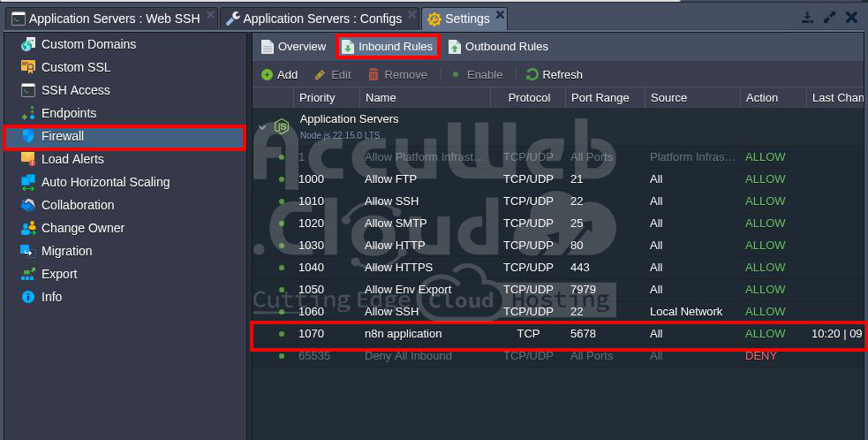Open Load Alerts icon in sidebar
Viewport: 868px width, 440px height.
(x=27, y=159)
